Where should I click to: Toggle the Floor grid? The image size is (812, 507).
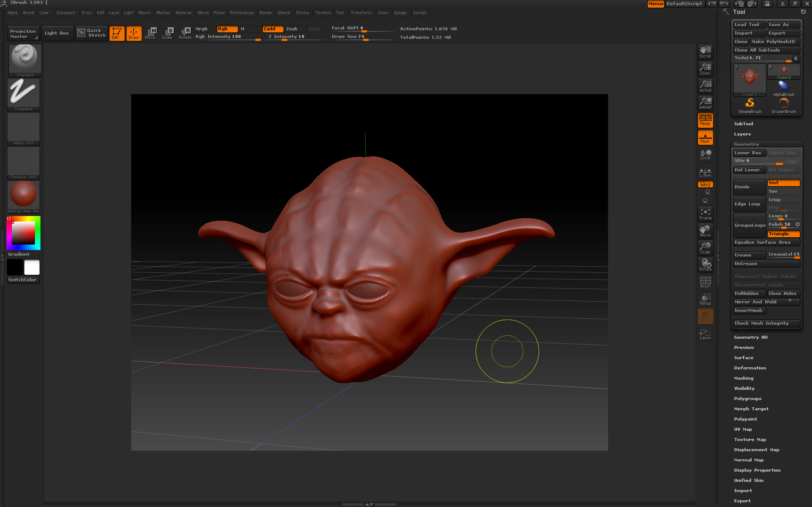click(x=705, y=137)
